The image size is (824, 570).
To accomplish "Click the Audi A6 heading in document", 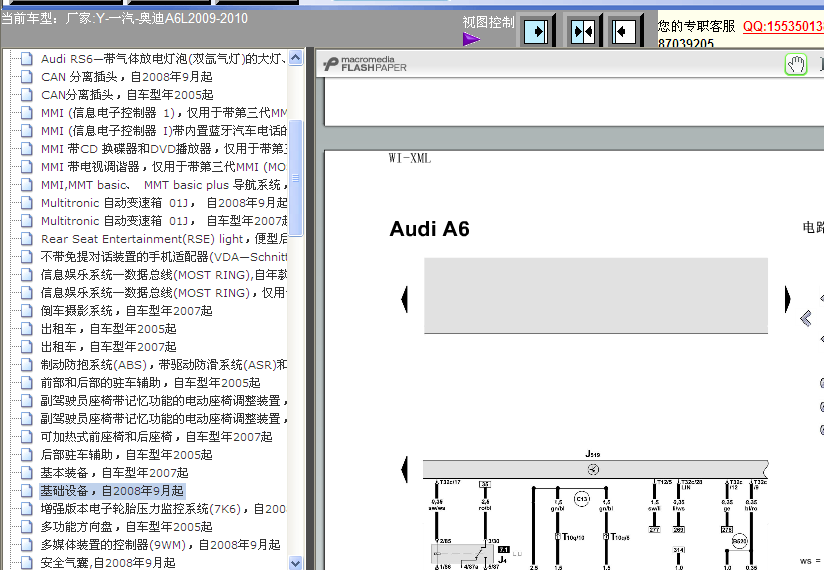I will pos(429,229).
